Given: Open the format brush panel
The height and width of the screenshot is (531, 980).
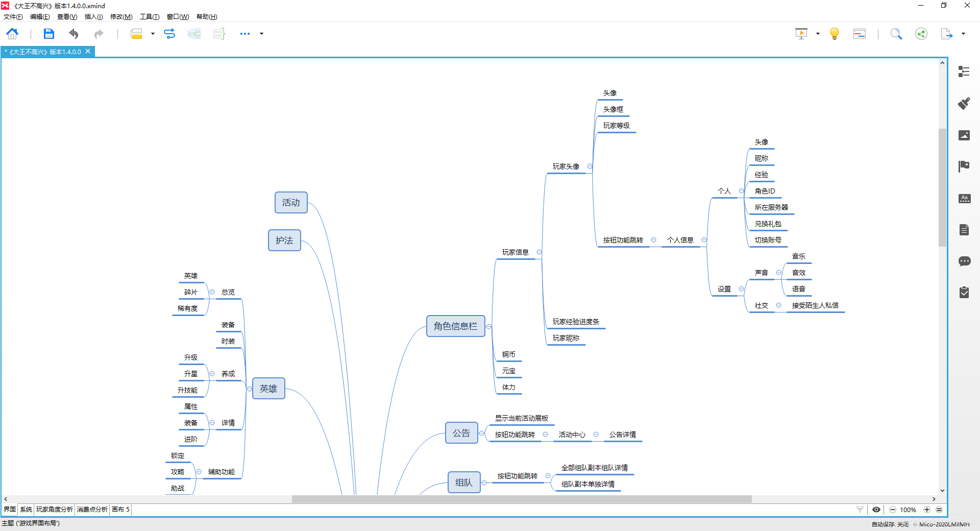Looking at the screenshot, I should tap(964, 103).
